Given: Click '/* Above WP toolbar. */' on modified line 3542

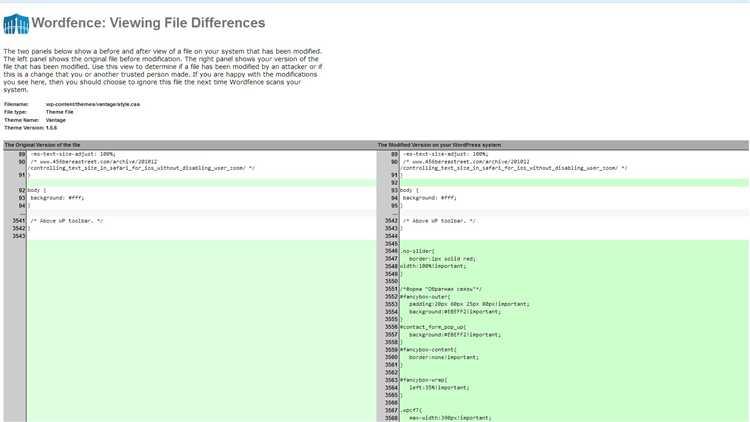Looking at the screenshot, I should coord(439,221).
